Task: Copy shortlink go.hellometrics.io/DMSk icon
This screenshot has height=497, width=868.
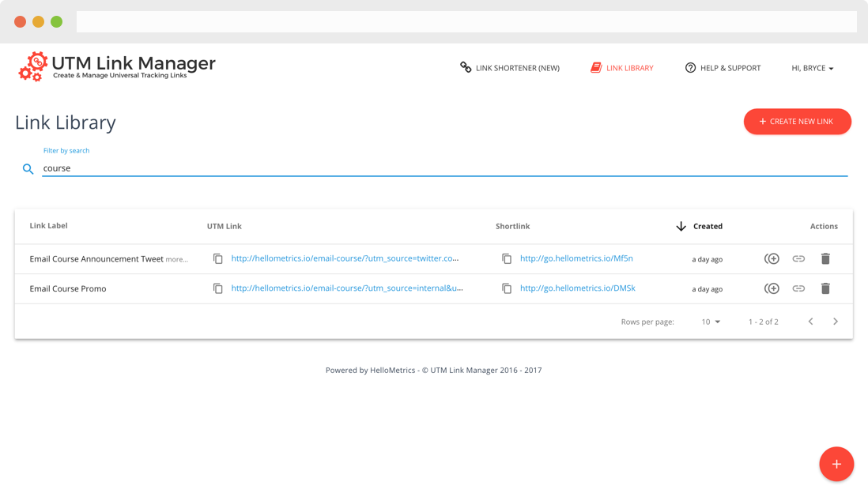Action: (507, 288)
